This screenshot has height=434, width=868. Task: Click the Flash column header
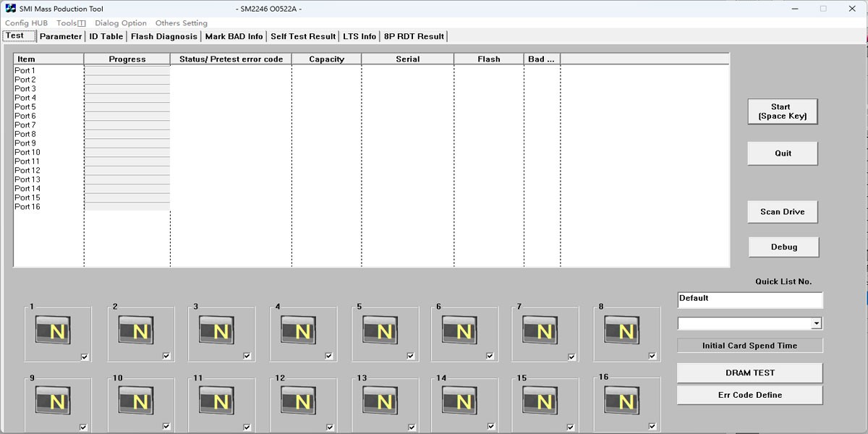click(489, 59)
